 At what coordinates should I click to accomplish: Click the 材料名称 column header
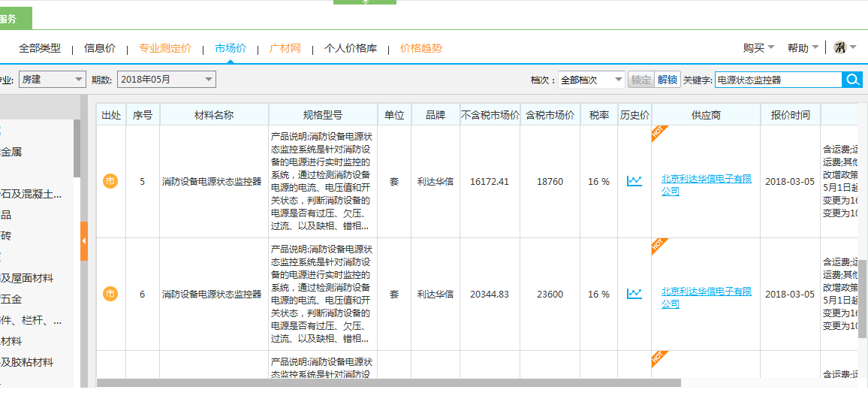pyautogui.click(x=214, y=115)
